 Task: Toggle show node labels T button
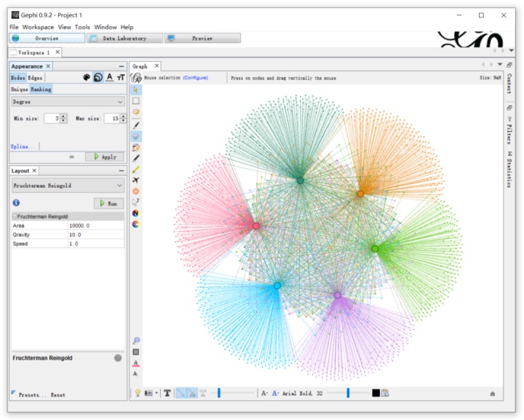pos(167,393)
